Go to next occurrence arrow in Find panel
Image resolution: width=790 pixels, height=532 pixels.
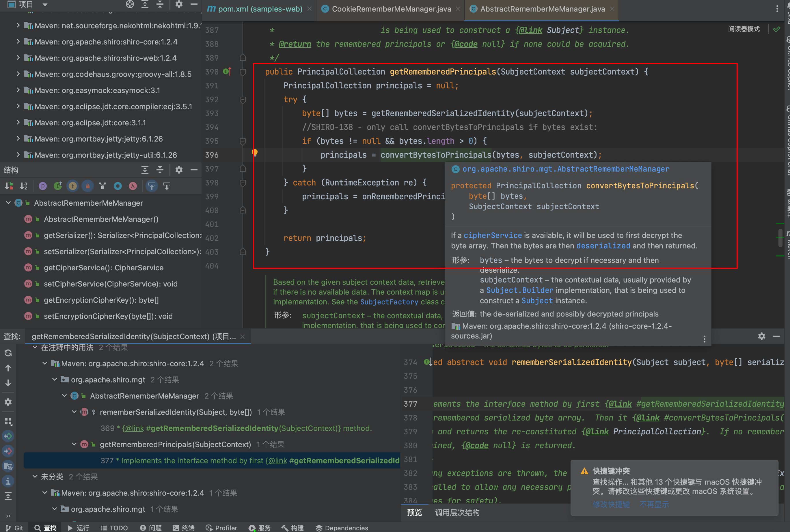click(8, 383)
